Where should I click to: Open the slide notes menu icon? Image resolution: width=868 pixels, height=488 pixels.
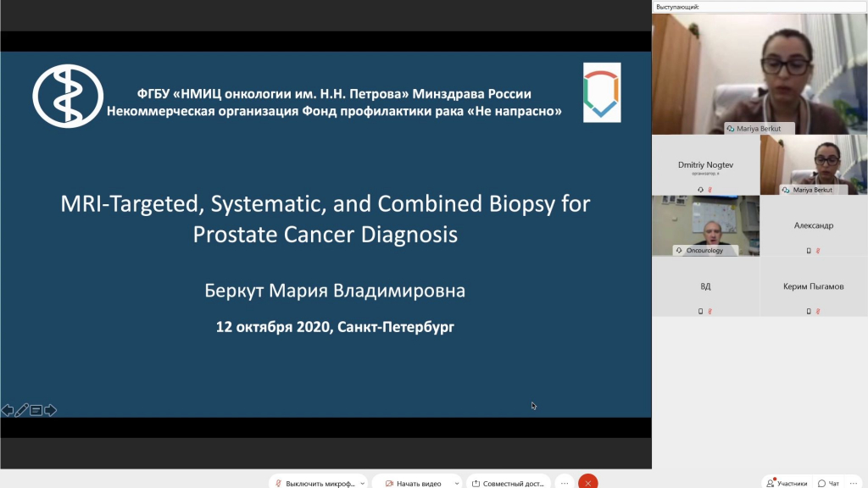[x=36, y=410]
